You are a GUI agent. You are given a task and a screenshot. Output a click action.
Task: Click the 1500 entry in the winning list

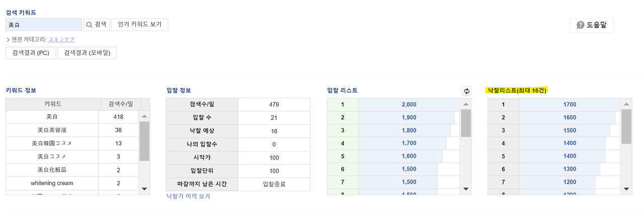pyautogui.click(x=570, y=130)
